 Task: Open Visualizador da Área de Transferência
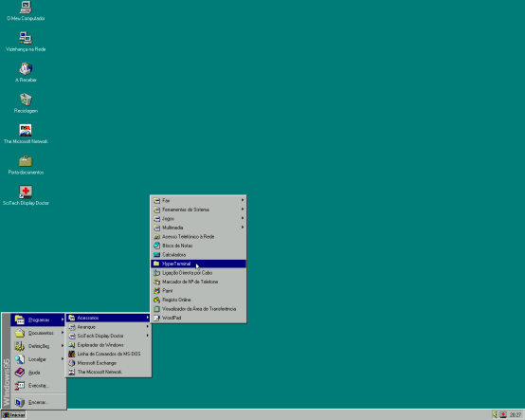(x=198, y=309)
